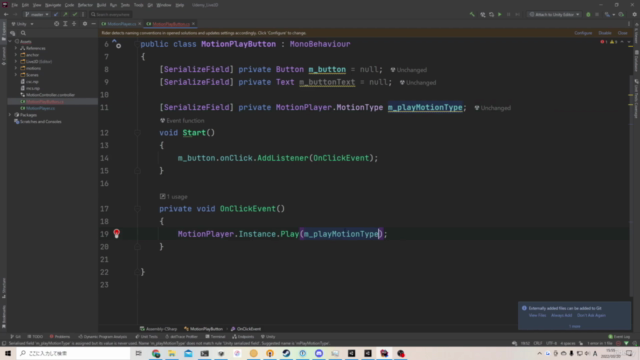Click the Collapse All icon in Explorer toolbar

point(74,24)
